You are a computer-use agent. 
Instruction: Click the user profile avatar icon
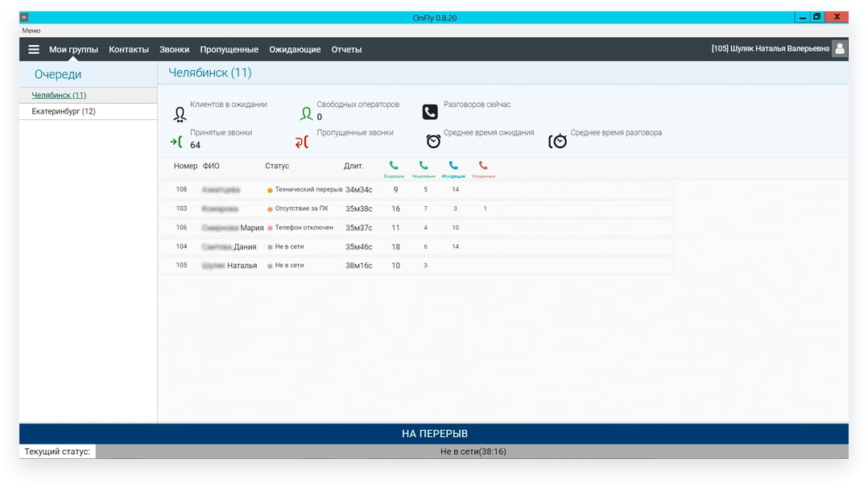(839, 48)
